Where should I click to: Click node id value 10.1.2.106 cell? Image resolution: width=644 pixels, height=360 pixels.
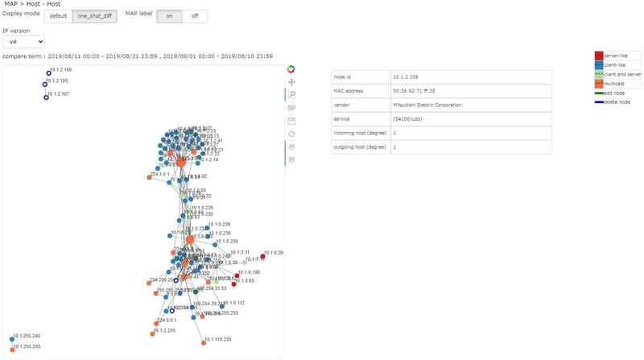(x=471, y=77)
